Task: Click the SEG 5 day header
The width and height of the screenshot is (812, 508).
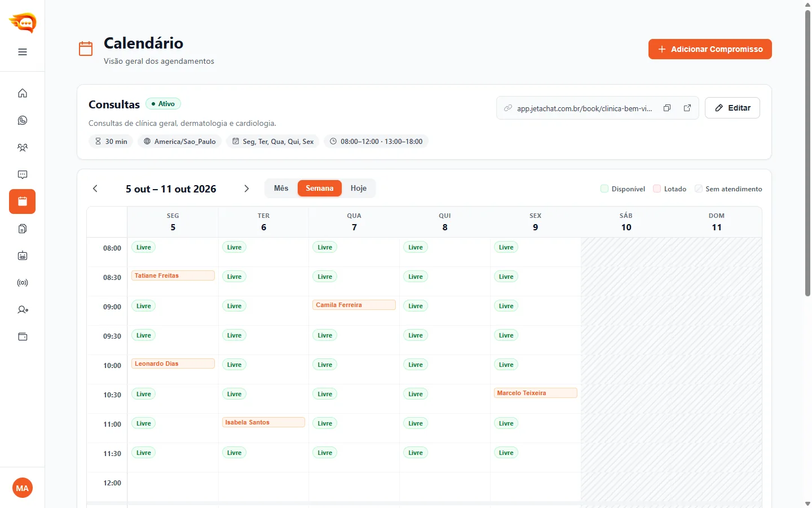Action: (x=173, y=222)
